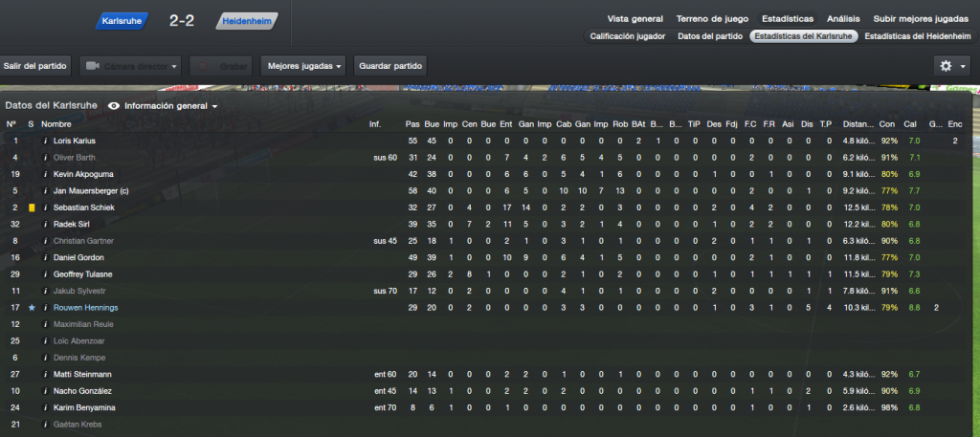
Task: Click the yellow card icon for Sebastian Schiek
Action: [x=32, y=208]
